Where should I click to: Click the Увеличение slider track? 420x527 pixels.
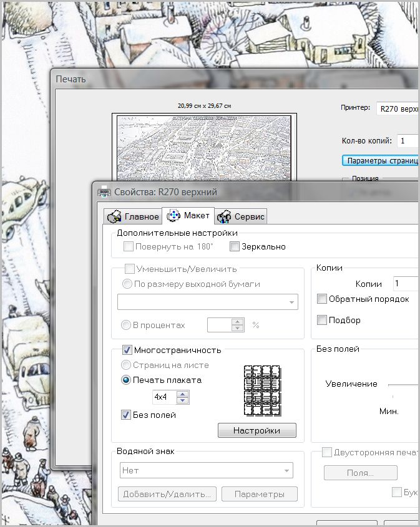tap(404, 385)
